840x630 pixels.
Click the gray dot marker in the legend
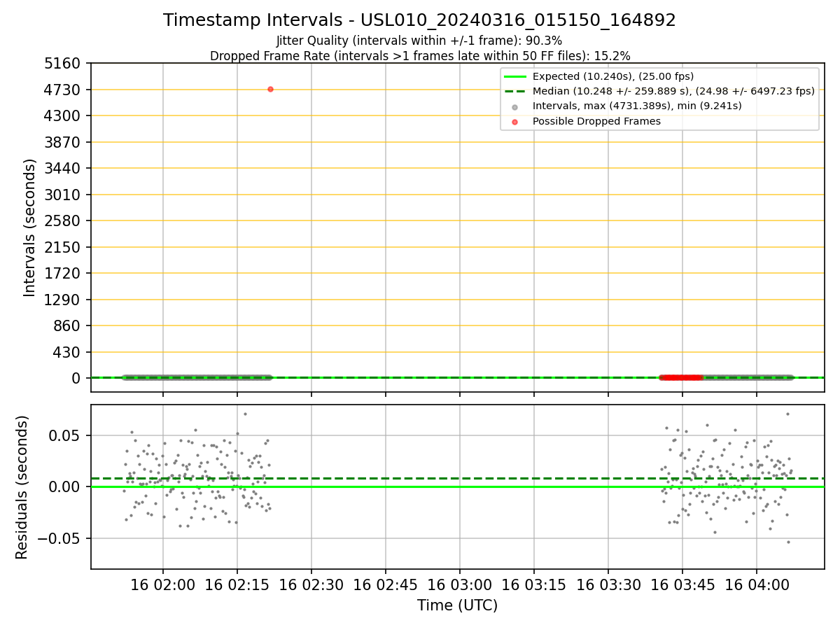tap(515, 106)
